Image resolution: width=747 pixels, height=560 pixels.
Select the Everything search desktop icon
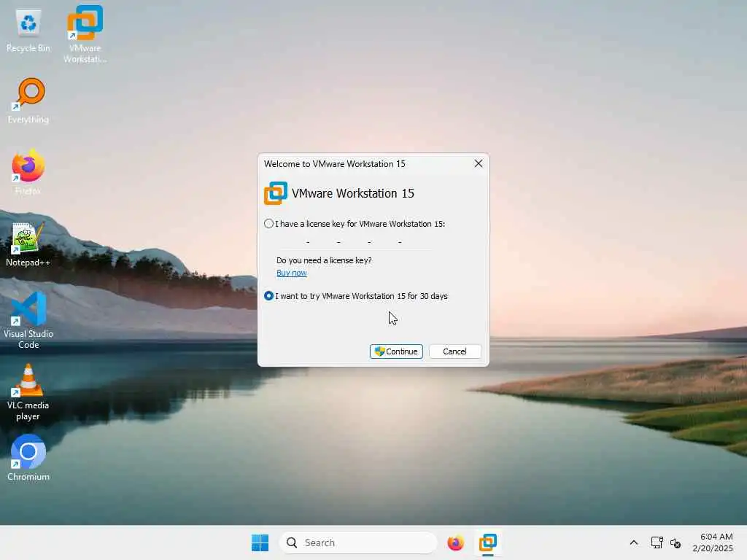click(28, 101)
